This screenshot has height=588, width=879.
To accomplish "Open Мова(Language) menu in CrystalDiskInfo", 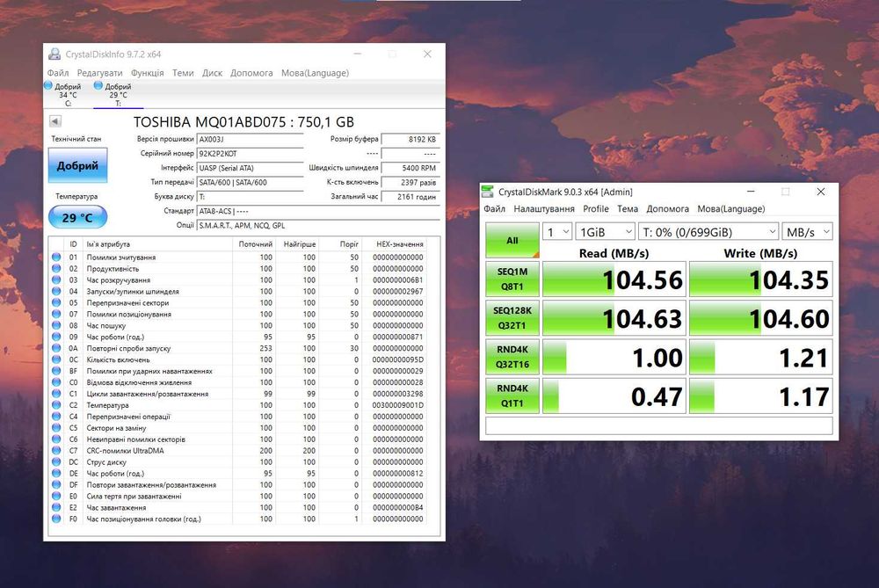I will point(315,73).
